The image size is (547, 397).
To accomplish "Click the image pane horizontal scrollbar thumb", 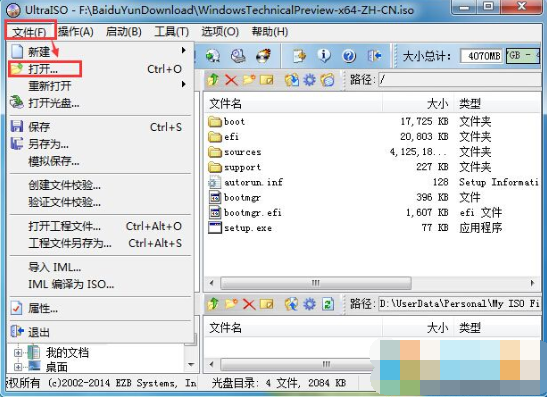I will (316, 283).
